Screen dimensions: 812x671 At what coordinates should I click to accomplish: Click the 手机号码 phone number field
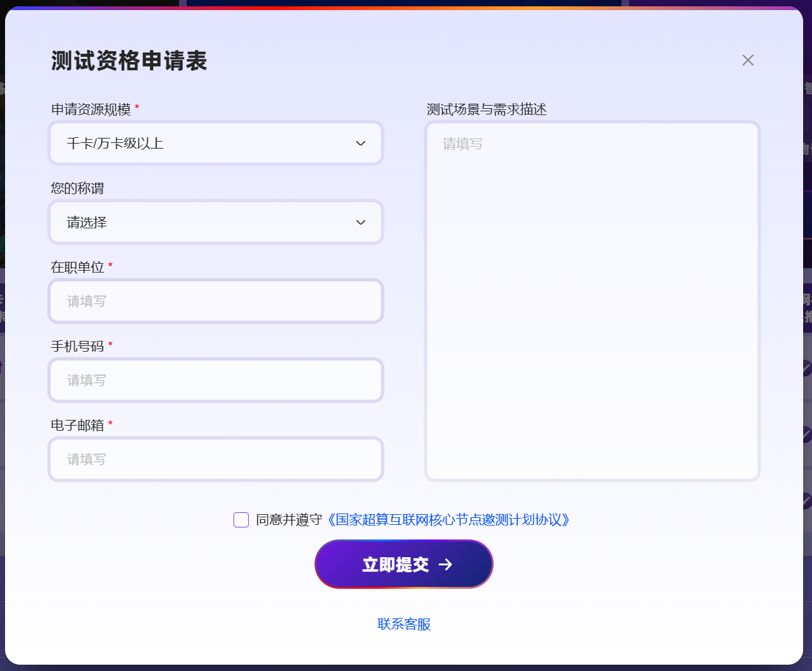click(216, 380)
